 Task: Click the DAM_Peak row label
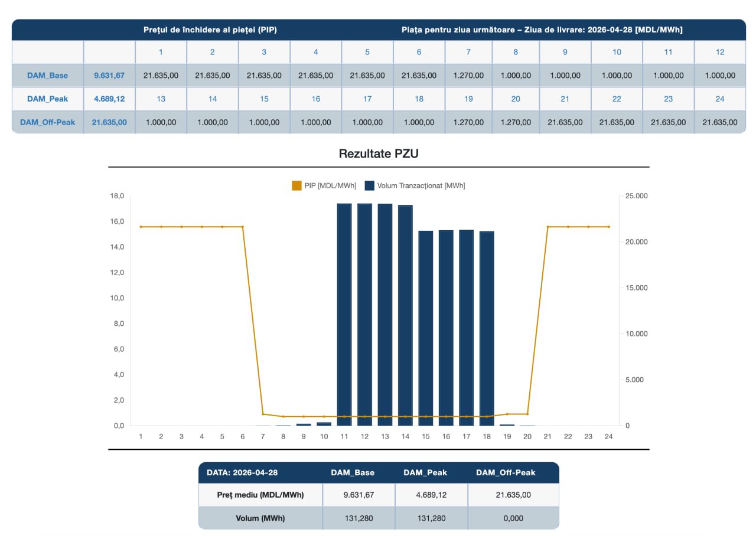[47, 99]
